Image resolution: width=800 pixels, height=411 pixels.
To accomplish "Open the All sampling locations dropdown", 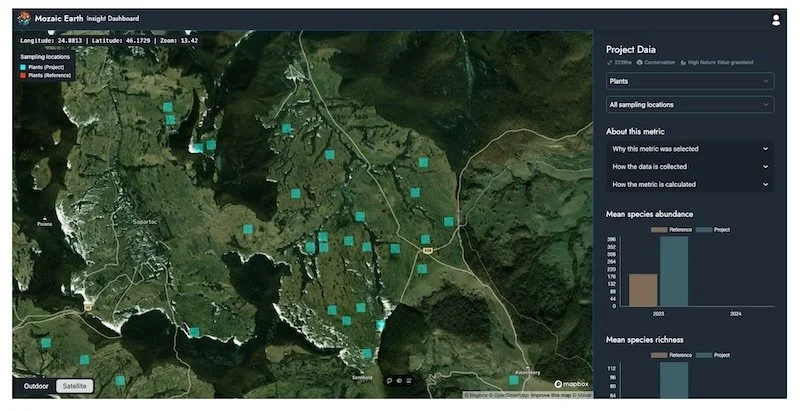I will tap(690, 105).
